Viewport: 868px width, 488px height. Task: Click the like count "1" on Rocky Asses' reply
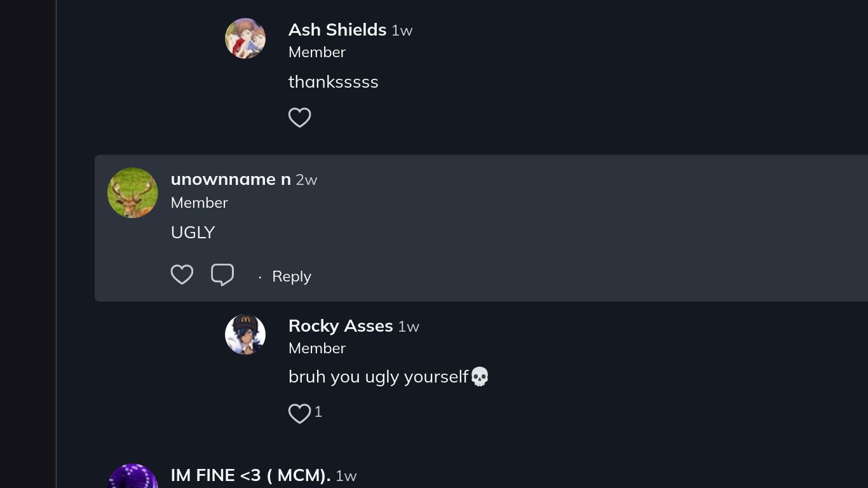point(318,412)
